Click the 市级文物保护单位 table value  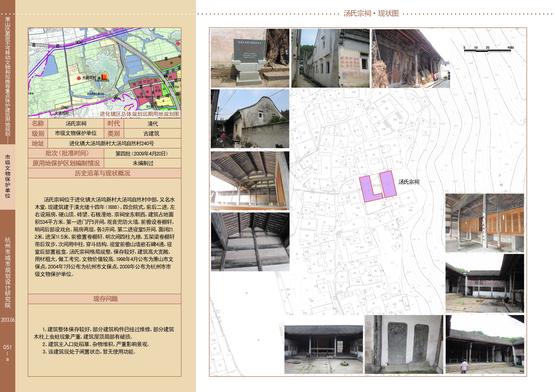tap(76, 133)
